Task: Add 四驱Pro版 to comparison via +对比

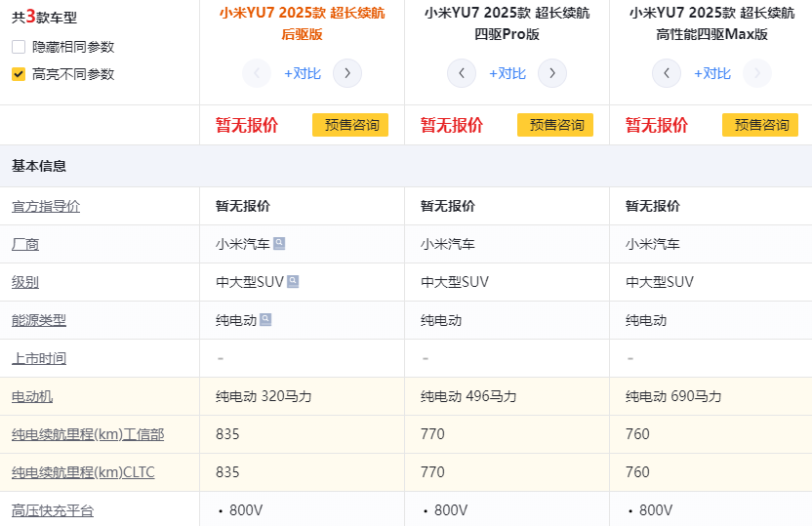Action: click(507, 73)
